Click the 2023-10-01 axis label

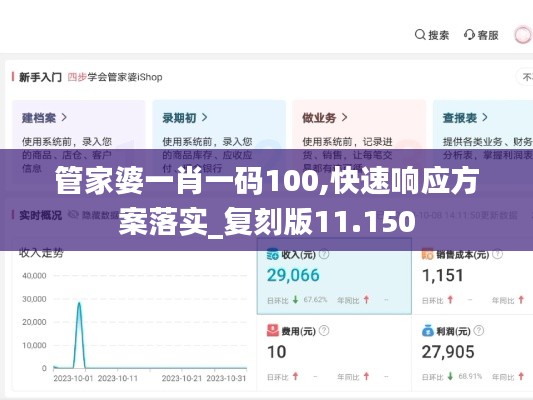(x=73, y=378)
